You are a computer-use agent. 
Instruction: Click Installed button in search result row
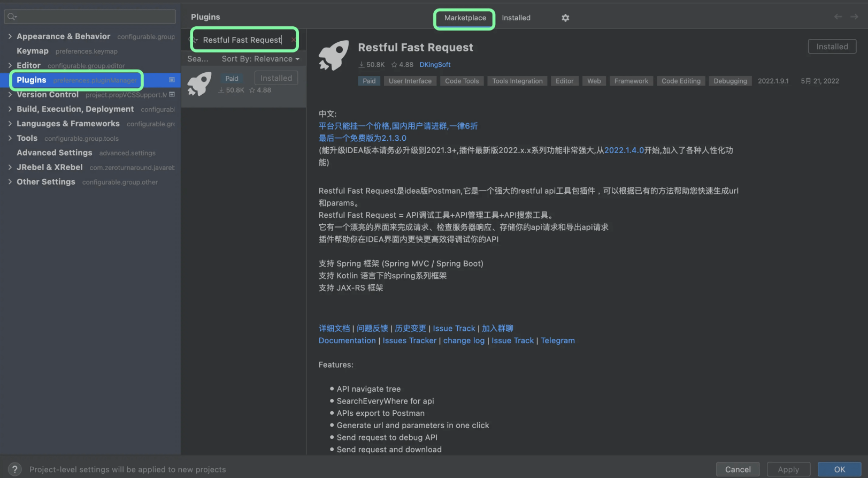[x=276, y=78]
